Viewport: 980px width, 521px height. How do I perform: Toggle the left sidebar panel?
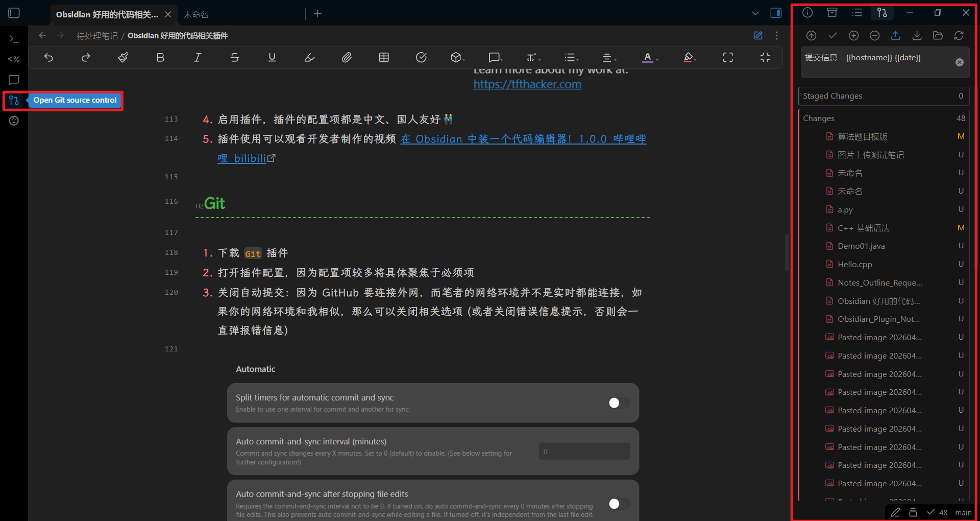pos(14,13)
